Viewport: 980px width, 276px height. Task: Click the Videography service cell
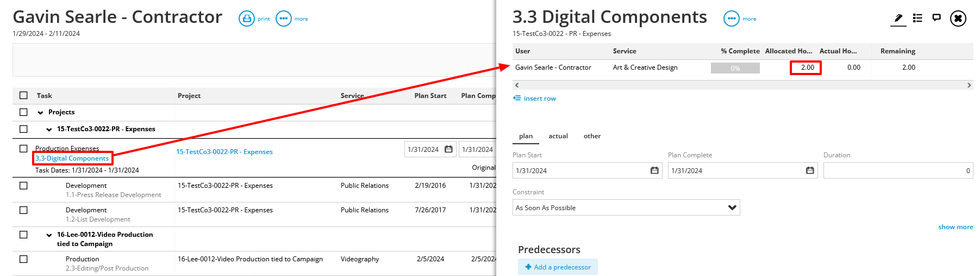tap(360, 259)
